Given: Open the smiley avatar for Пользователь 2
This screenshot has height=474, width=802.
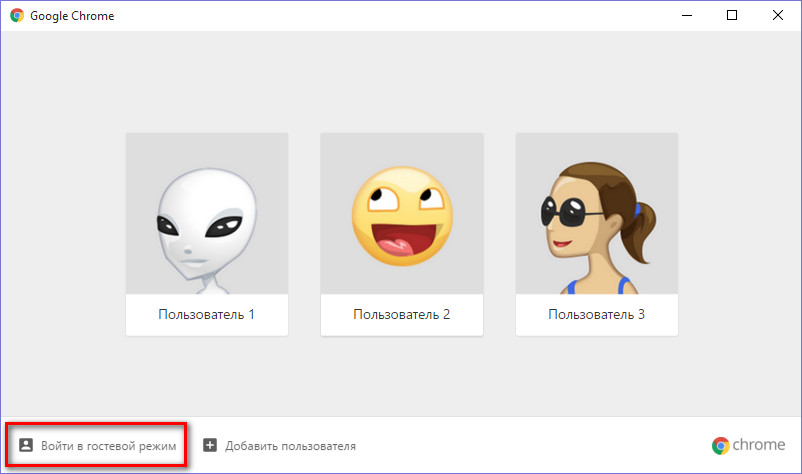Looking at the screenshot, I should (x=402, y=213).
